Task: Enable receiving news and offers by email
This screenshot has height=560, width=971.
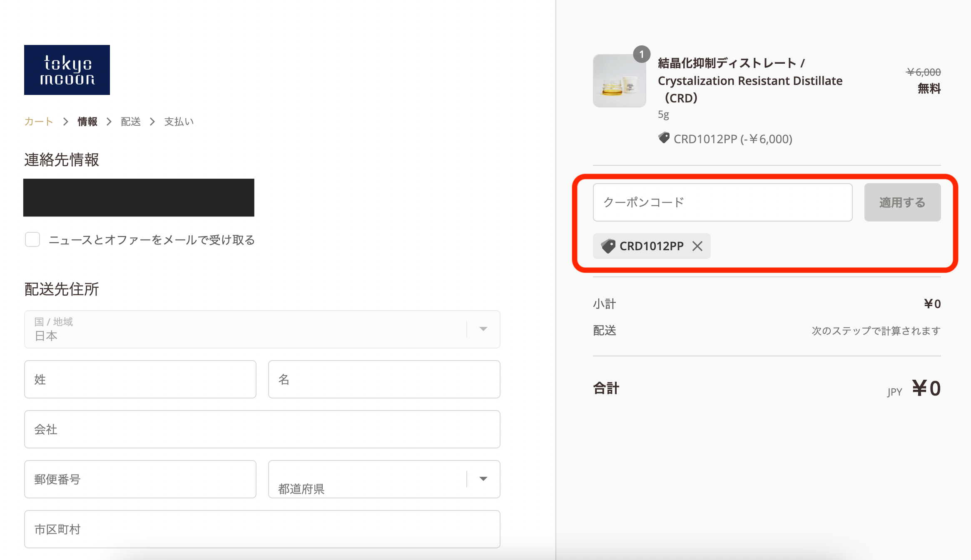Action: 32,240
